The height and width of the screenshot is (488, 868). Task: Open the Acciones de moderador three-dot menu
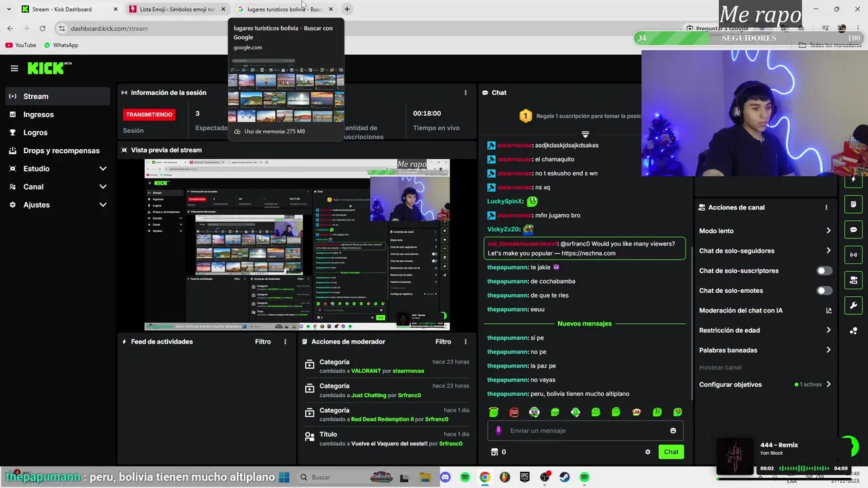click(x=465, y=342)
